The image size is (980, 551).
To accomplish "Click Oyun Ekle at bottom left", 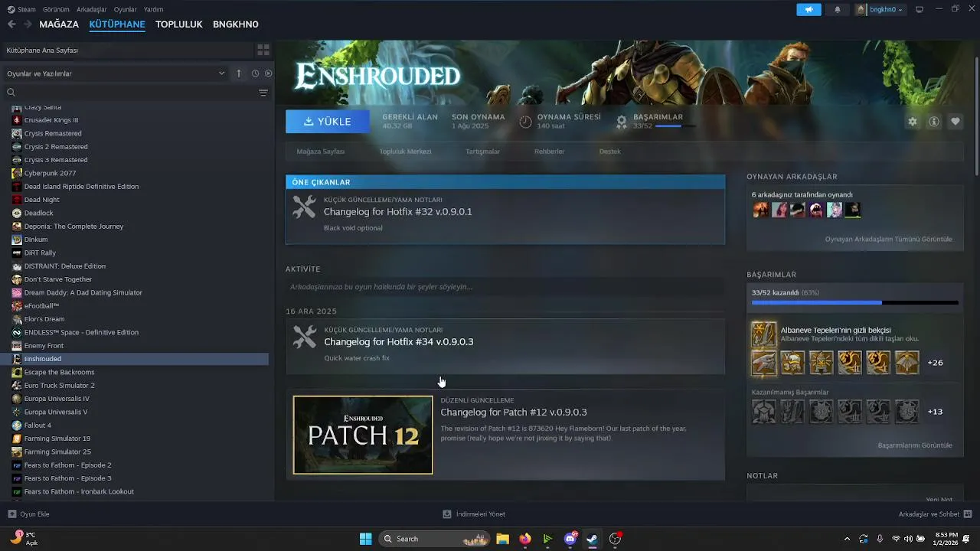I will pyautogui.click(x=29, y=514).
